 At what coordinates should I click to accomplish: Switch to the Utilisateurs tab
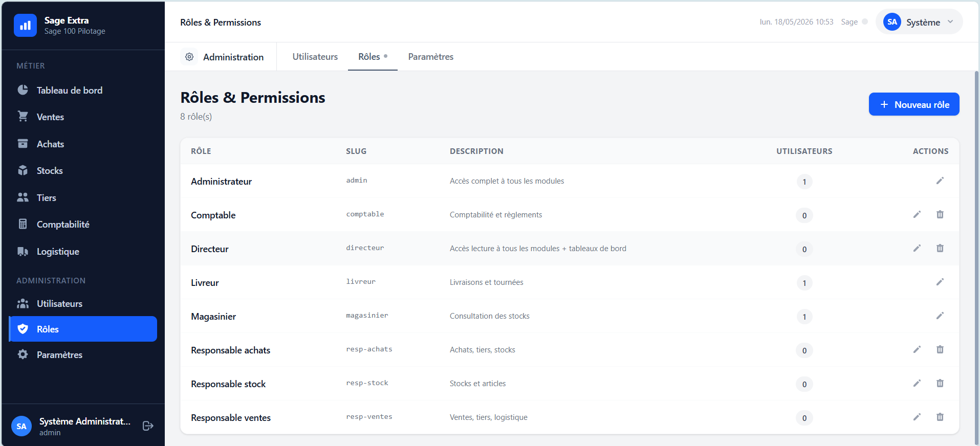[x=315, y=57]
